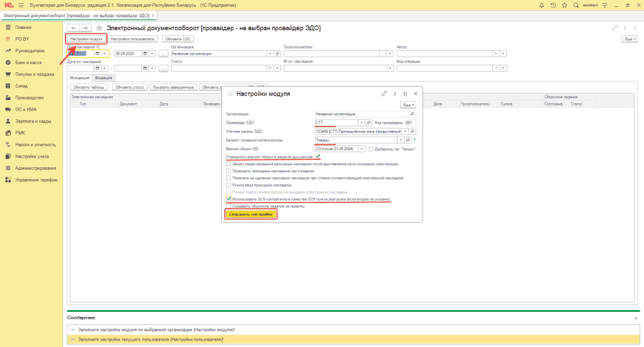Expand the Еще menu in dialog
Viewport: 644px width, 347px height.
tap(408, 105)
